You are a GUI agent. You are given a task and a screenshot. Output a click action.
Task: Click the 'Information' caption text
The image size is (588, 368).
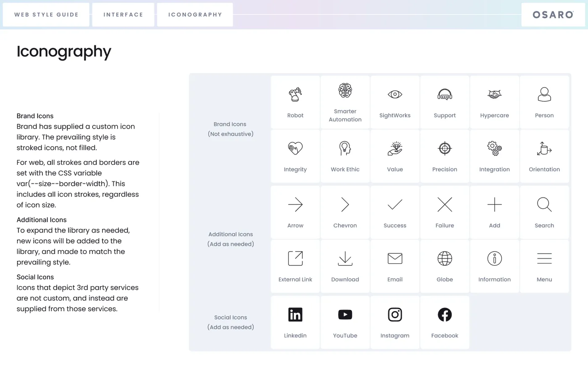(495, 280)
